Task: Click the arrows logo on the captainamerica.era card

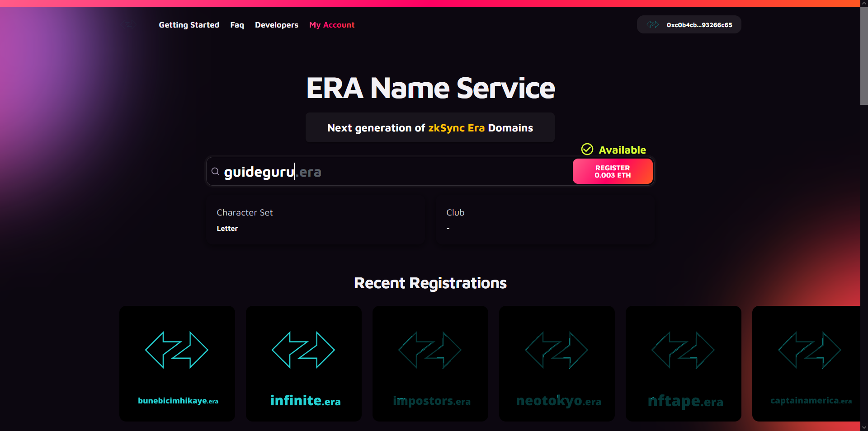Action: click(809, 350)
